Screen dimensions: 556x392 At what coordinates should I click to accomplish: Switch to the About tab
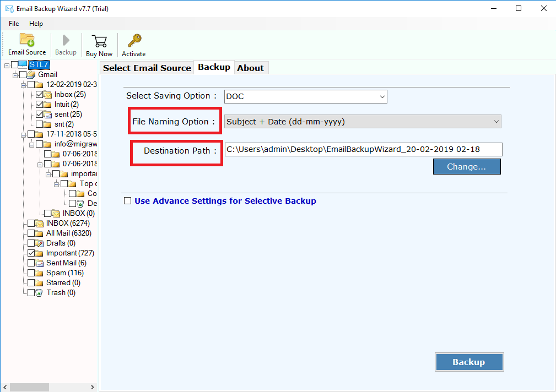pos(250,68)
